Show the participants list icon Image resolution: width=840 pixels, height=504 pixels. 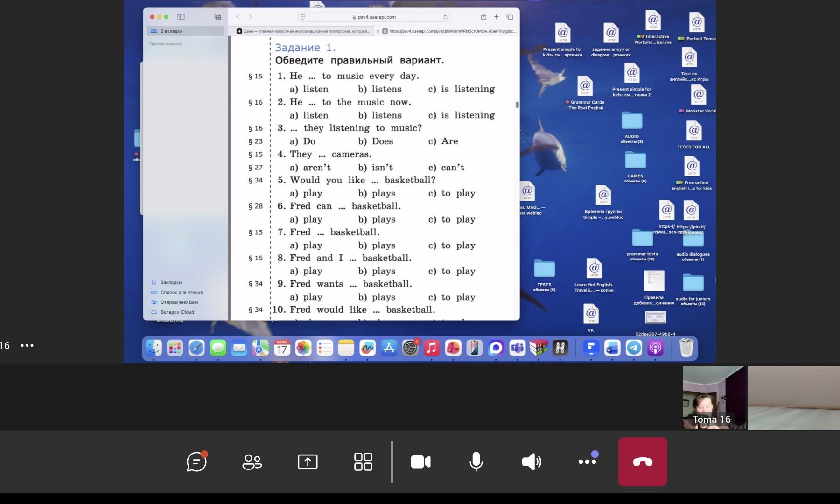coord(252,462)
